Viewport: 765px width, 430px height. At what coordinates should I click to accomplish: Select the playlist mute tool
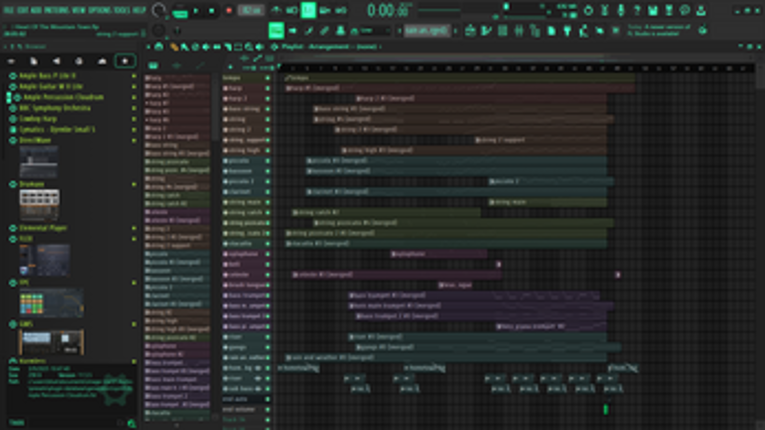206,47
